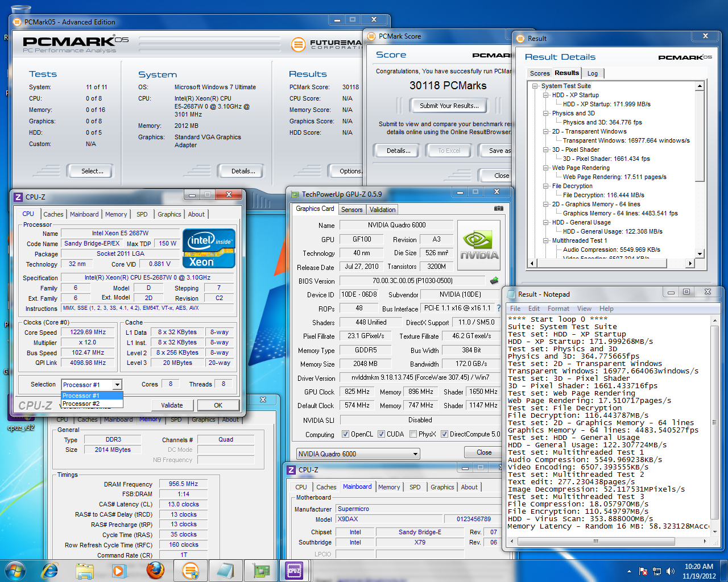
Task: Click the OK button in CPU-Z
Action: pos(218,405)
